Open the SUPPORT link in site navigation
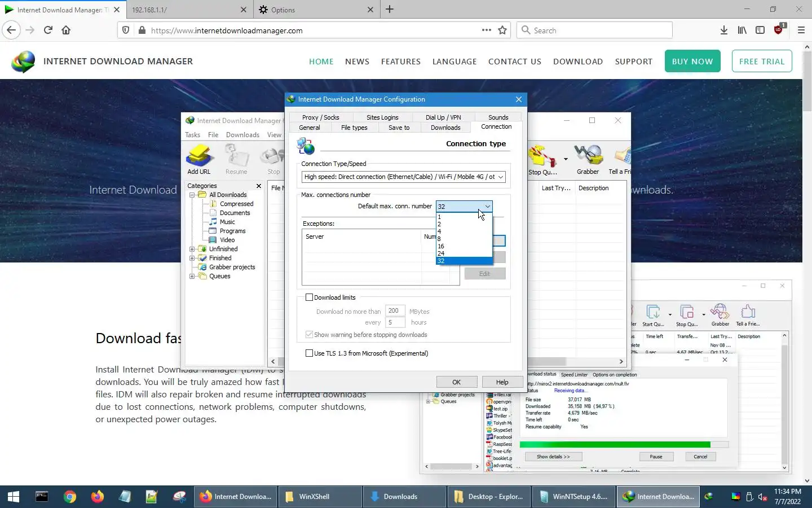Viewport: 812px width, 508px height. click(634, 62)
